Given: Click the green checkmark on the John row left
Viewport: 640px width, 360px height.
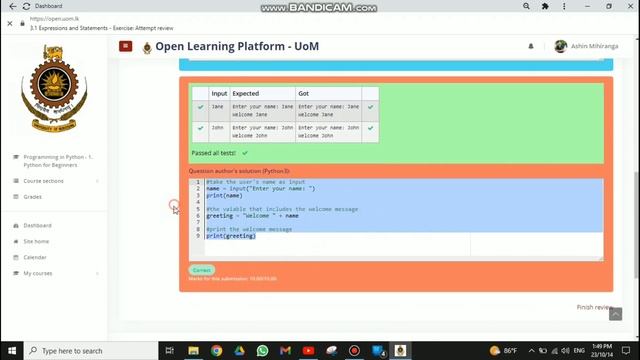Looking at the screenshot, I should click(x=200, y=128).
